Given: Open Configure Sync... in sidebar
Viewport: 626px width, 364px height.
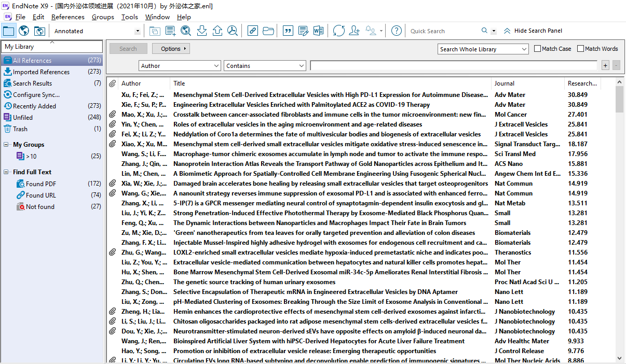Looking at the screenshot, I should click(52, 95).
